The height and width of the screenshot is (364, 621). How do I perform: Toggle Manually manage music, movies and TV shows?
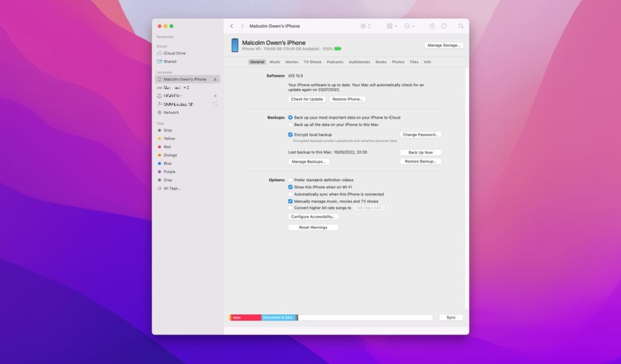(x=290, y=201)
